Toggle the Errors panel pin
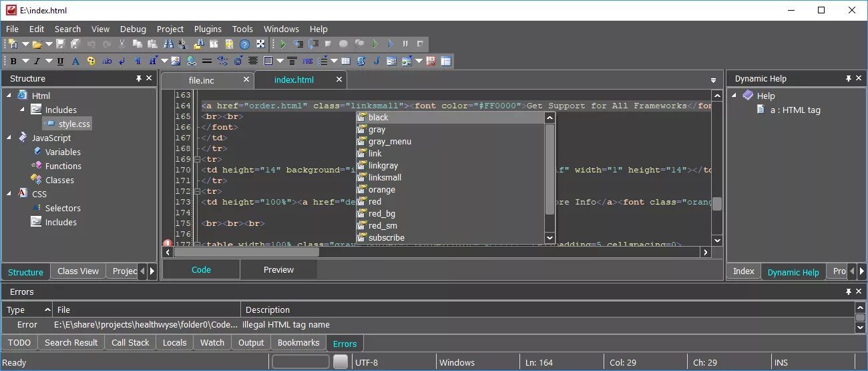Screen dimensions: 868x371 (x=848, y=291)
